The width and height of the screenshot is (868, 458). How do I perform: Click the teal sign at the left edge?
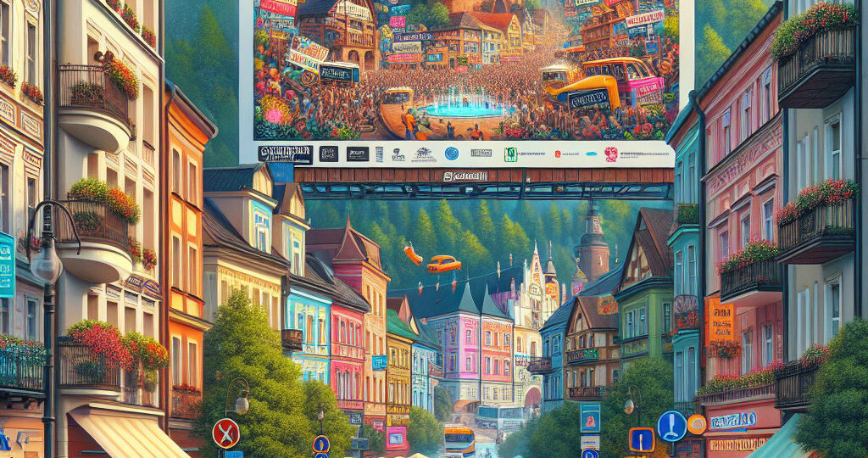[6, 265]
